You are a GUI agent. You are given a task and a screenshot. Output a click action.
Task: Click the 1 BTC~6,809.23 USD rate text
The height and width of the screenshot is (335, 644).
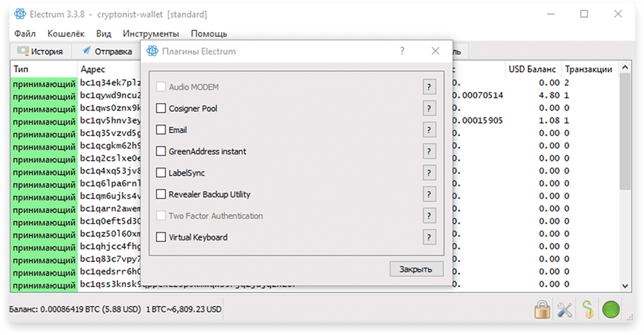(x=184, y=309)
